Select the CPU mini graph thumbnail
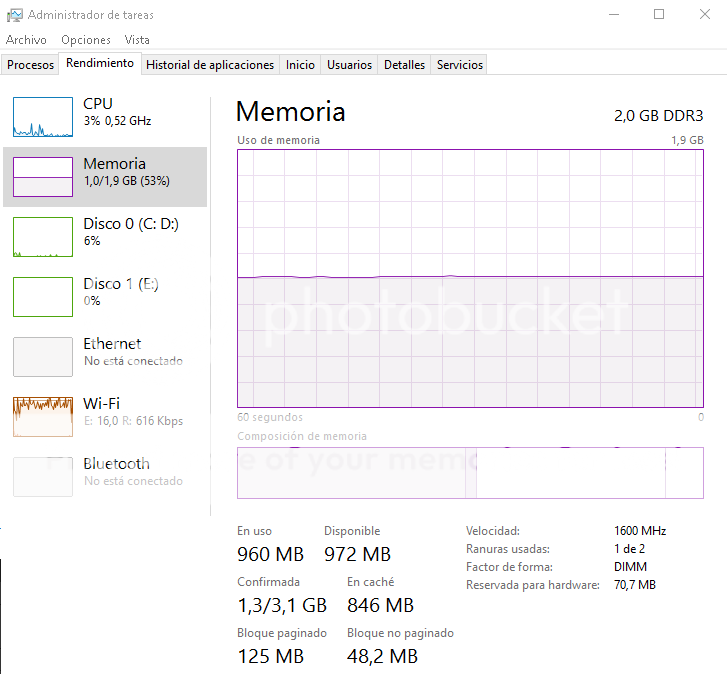 43,117
